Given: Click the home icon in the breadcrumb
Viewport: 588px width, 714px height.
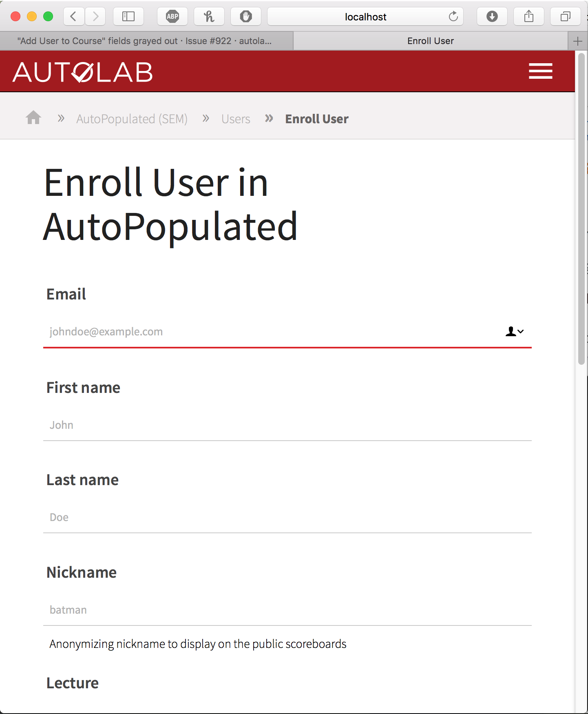Looking at the screenshot, I should point(33,118).
